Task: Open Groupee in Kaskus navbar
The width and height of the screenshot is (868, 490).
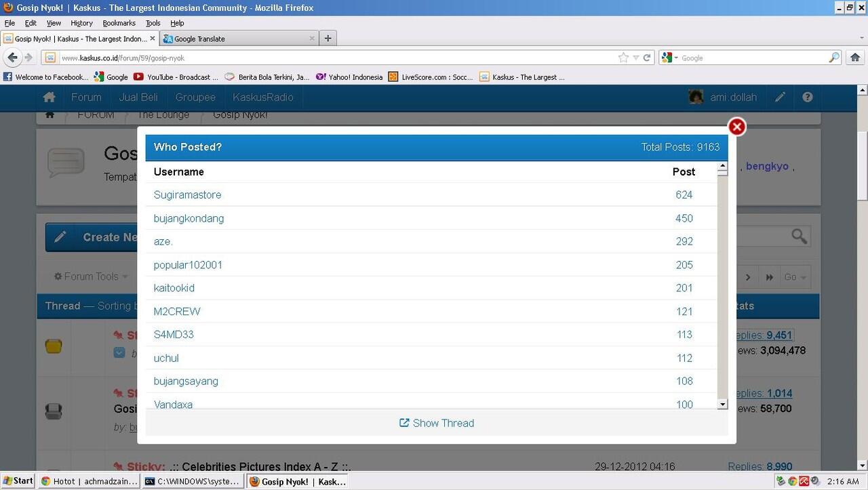Action: click(x=195, y=97)
